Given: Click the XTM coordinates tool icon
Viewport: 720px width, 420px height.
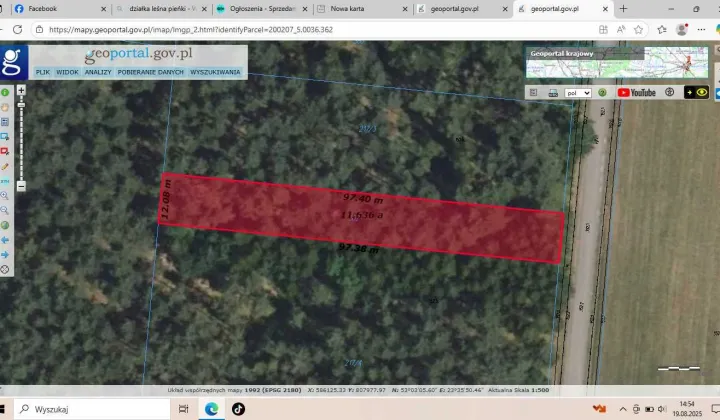Looking at the screenshot, I should (5, 181).
